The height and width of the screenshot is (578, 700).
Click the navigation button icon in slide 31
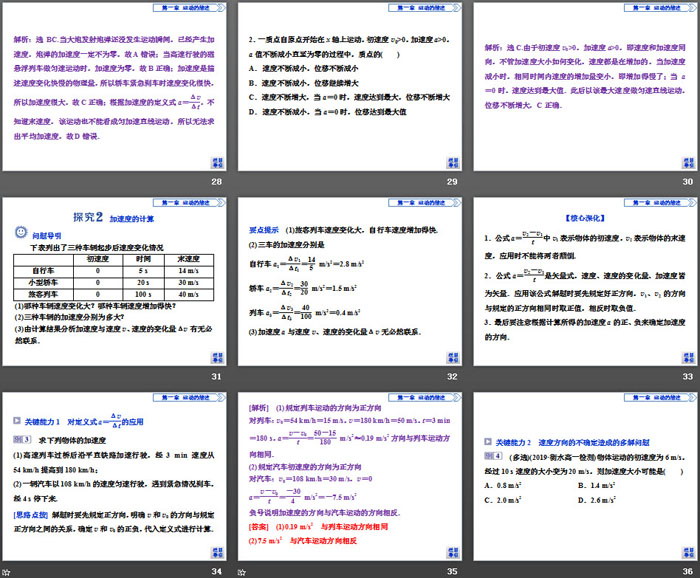click(217, 358)
